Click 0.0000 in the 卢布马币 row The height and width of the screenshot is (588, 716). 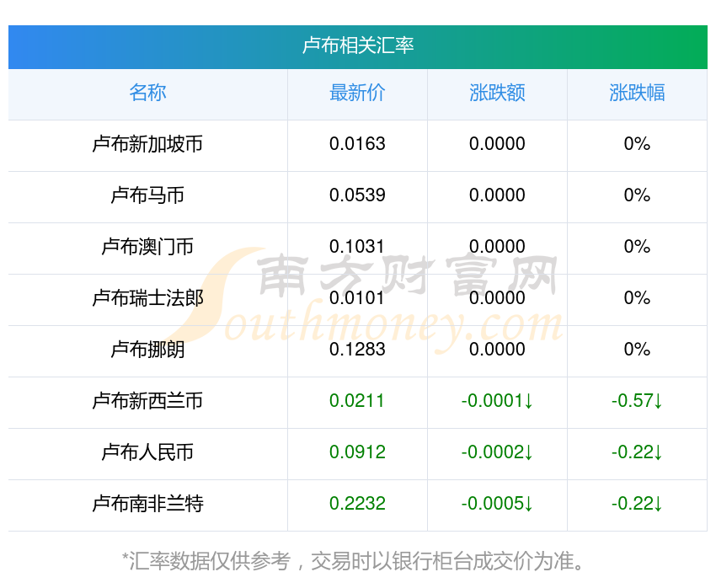tap(497, 195)
